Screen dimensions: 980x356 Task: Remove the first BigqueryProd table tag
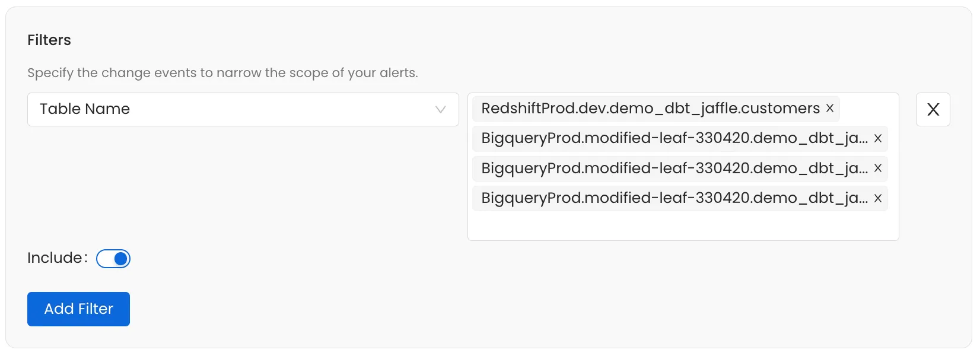tap(878, 138)
